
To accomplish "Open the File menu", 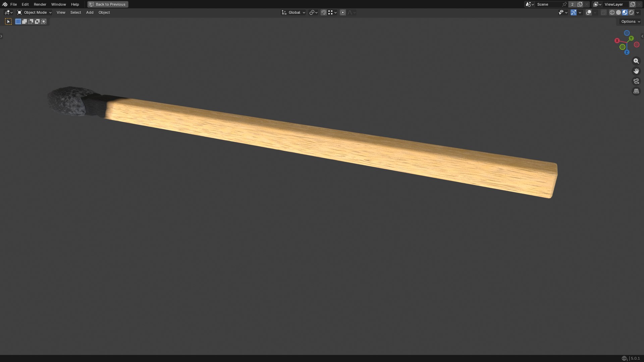I will tap(13, 4).
